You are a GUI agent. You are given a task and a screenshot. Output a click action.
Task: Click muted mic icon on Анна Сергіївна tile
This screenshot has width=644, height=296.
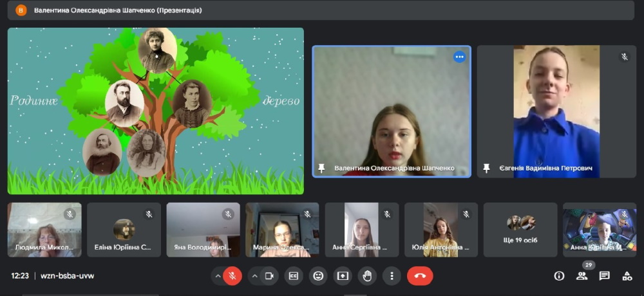tap(387, 214)
